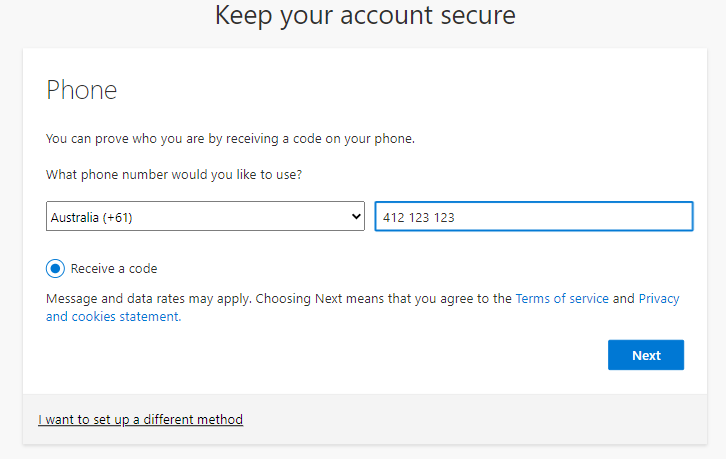The image size is (726, 459).
Task: Click the 'Receive a code' label text
Action: (x=114, y=269)
